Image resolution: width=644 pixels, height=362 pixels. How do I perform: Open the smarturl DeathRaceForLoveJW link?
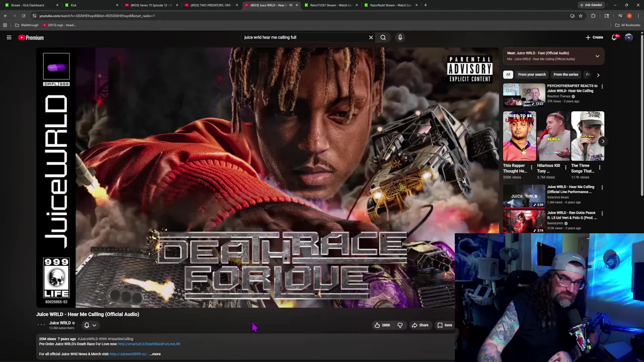click(149, 344)
